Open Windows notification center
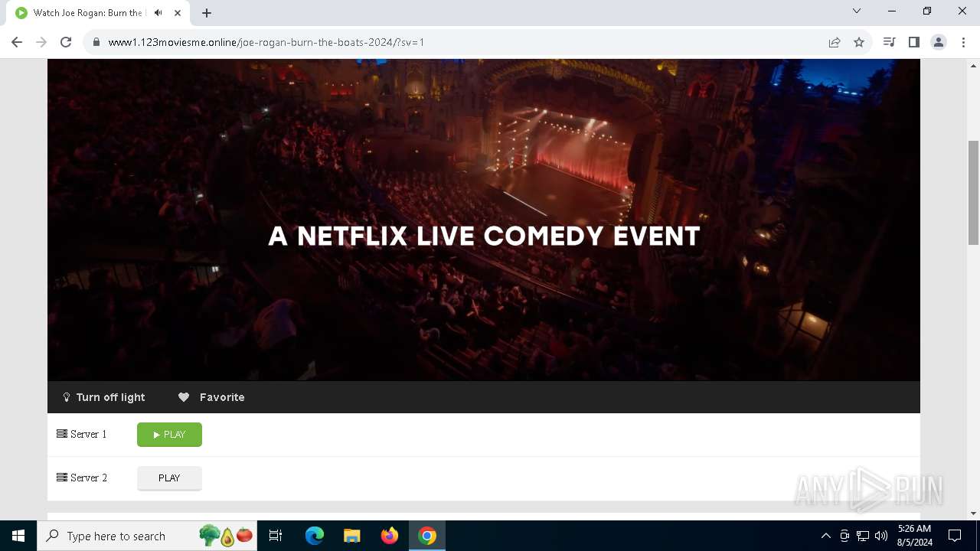The width and height of the screenshot is (980, 551). pos(955,536)
